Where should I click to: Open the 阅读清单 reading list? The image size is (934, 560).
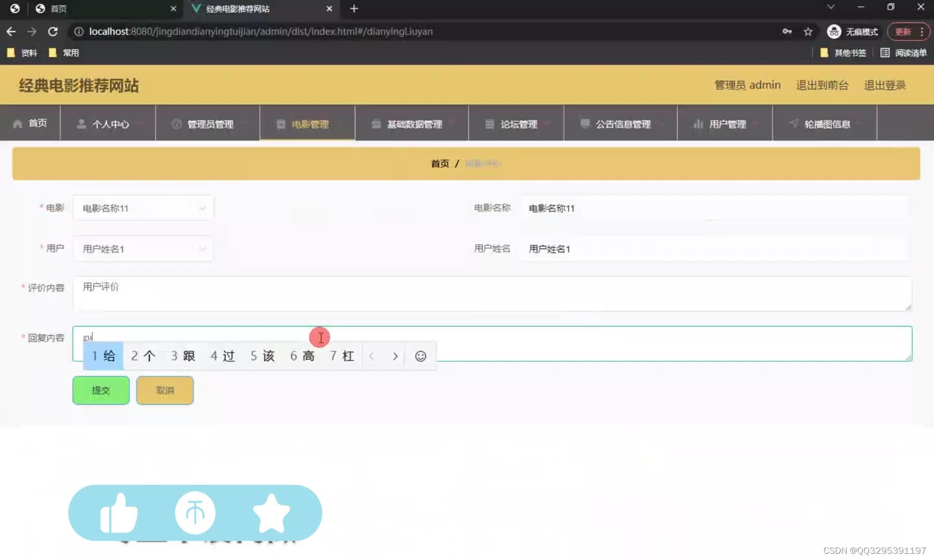[903, 53]
